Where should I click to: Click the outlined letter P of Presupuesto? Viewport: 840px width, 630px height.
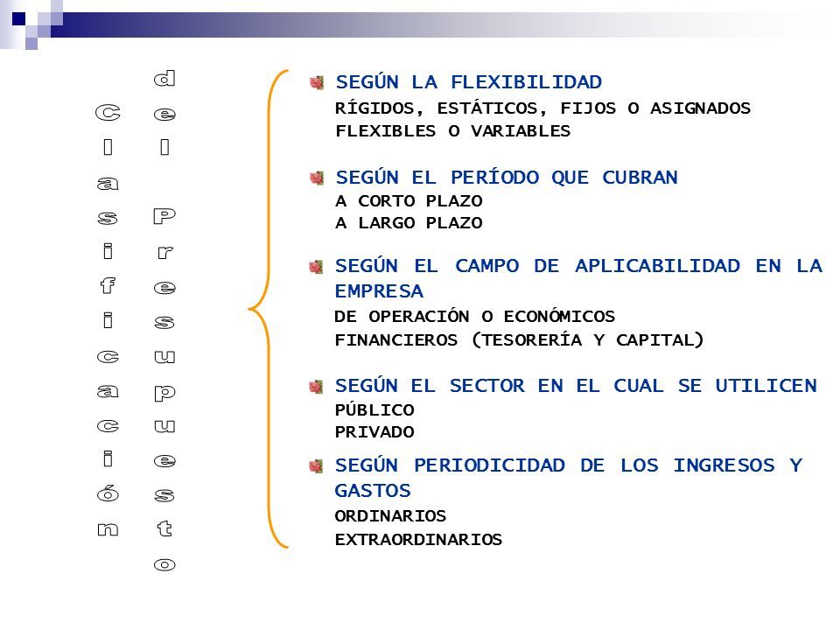[x=164, y=216]
